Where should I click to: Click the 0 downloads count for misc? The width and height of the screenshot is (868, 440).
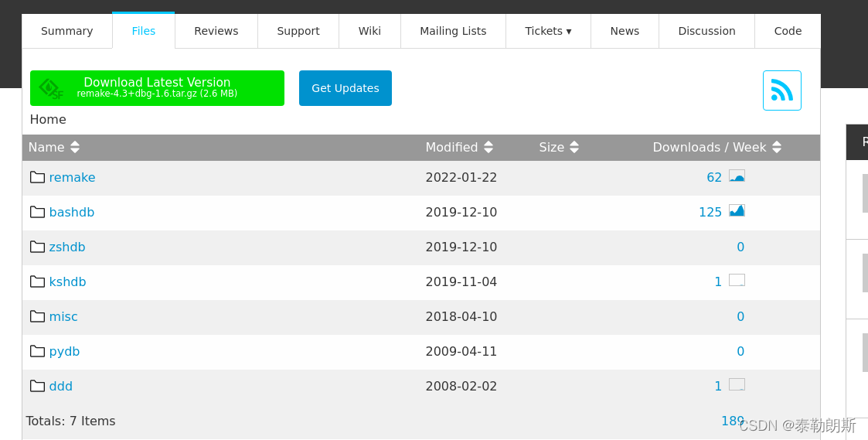point(740,316)
